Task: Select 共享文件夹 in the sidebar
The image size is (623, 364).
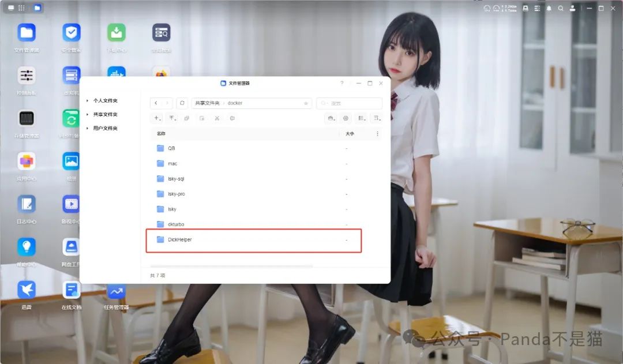Action: click(106, 114)
